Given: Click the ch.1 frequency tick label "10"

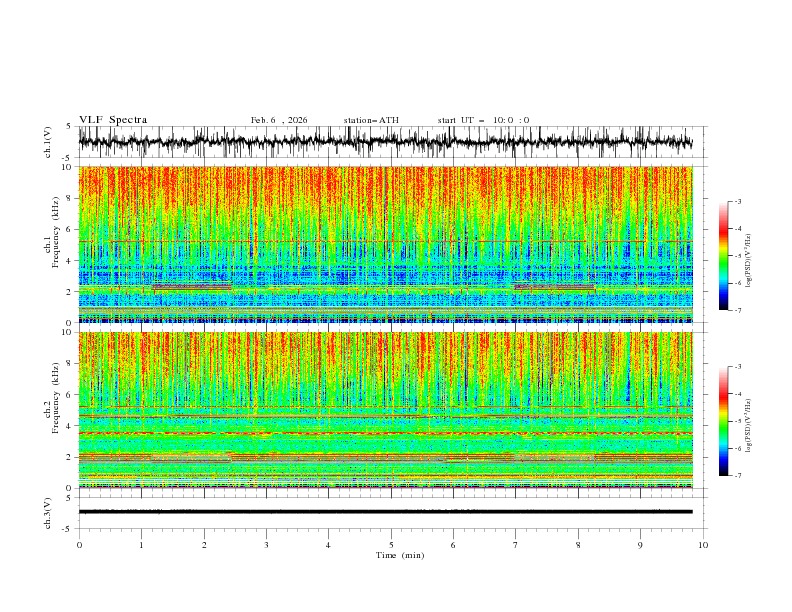Looking at the screenshot, I should tap(68, 167).
